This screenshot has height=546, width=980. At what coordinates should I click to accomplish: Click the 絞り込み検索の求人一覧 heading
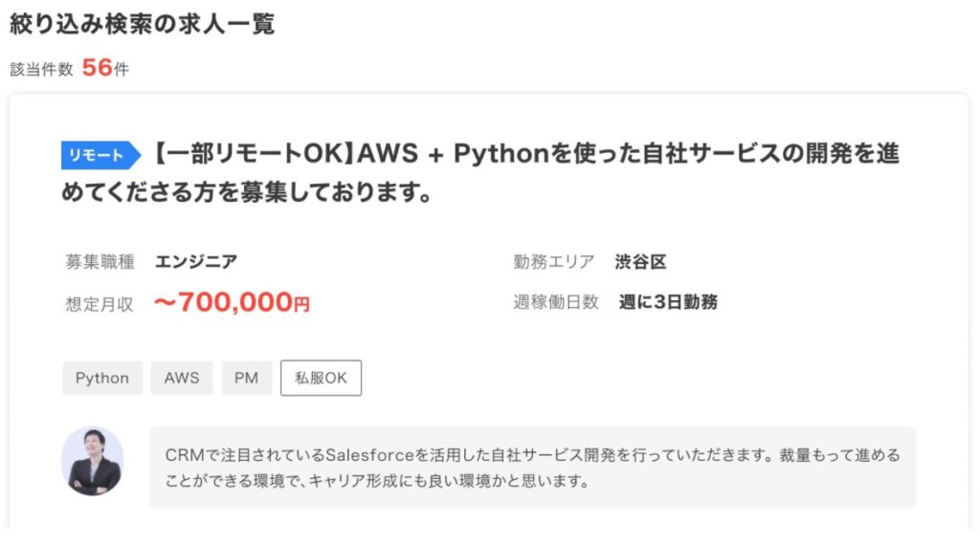pyautogui.click(x=143, y=24)
